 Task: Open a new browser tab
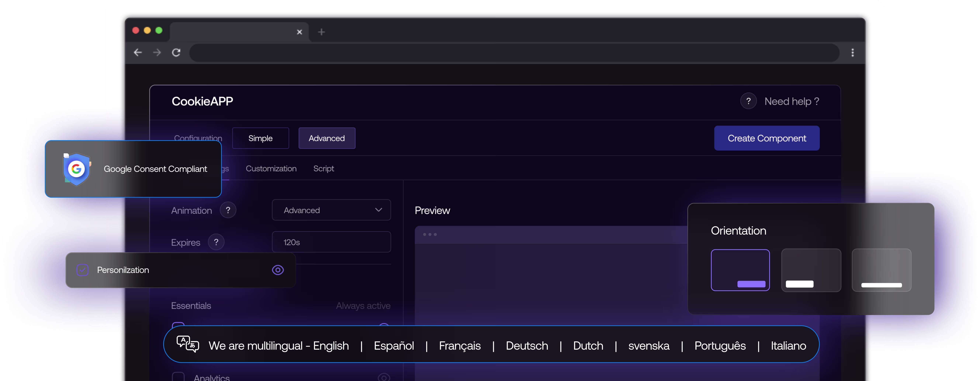tap(321, 32)
